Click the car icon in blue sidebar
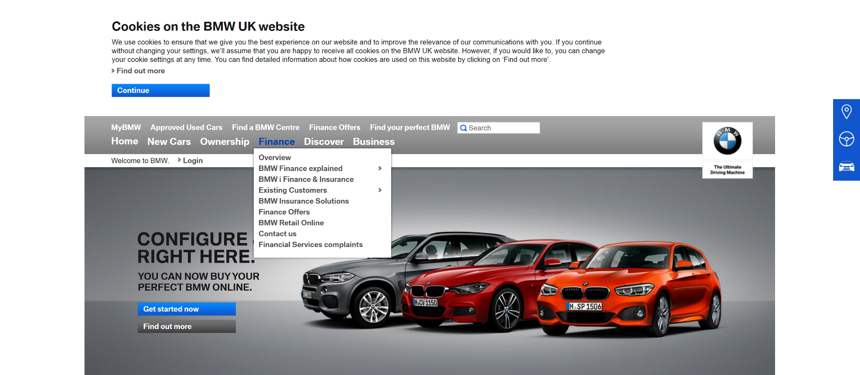The height and width of the screenshot is (375, 860). point(846,166)
